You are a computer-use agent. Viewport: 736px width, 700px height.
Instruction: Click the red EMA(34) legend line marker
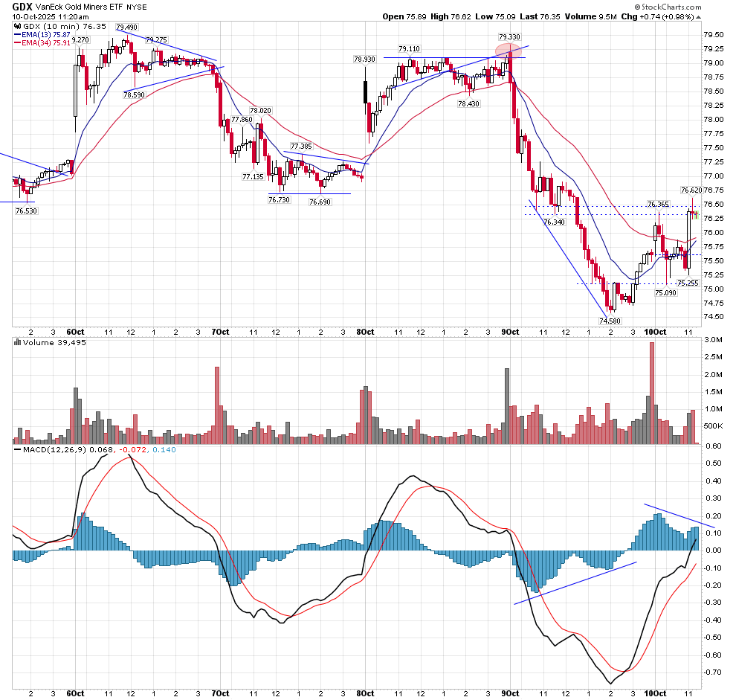(x=18, y=44)
